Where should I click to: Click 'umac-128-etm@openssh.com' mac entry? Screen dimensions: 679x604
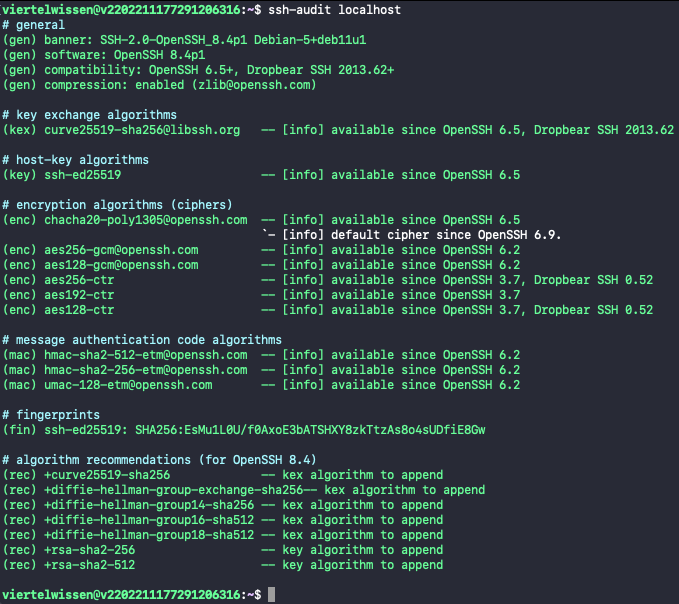[128, 385]
